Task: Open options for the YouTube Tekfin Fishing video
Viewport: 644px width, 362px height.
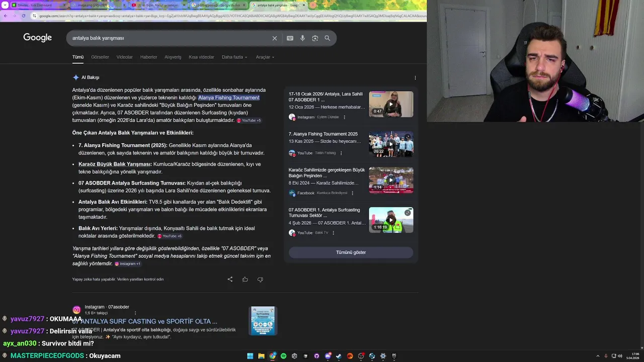Action: click(341, 153)
